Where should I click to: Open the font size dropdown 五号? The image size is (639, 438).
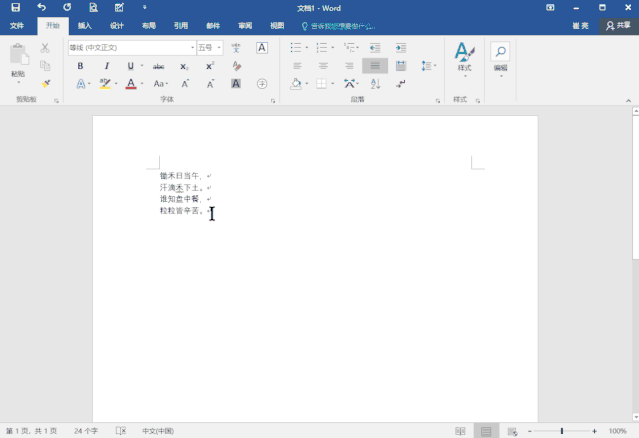tap(219, 48)
